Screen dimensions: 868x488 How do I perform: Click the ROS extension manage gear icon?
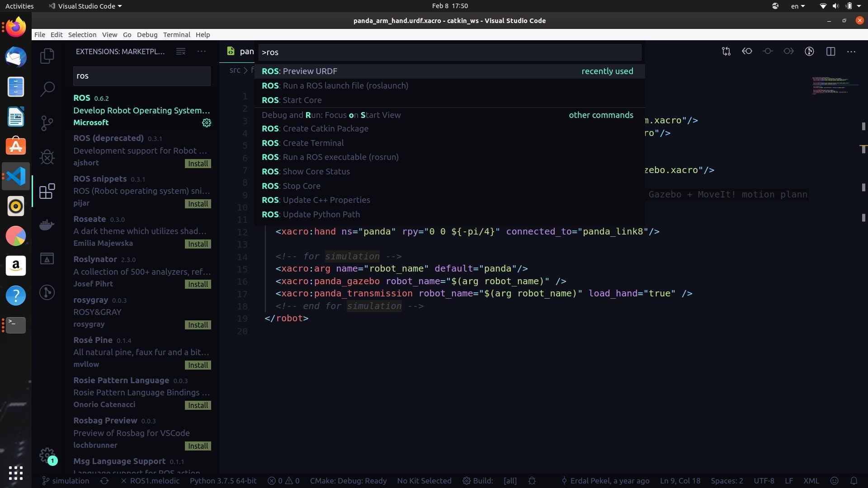click(x=207, y=123)
